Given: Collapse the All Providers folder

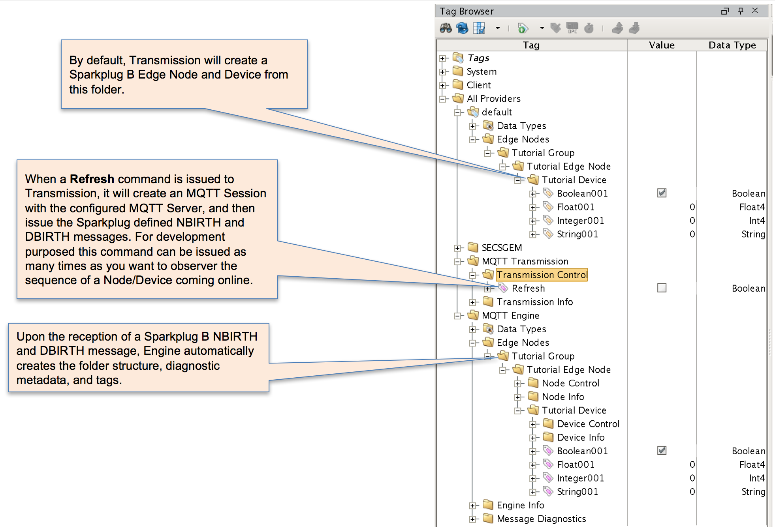Looking at the screenshot, I should [443, 99].
